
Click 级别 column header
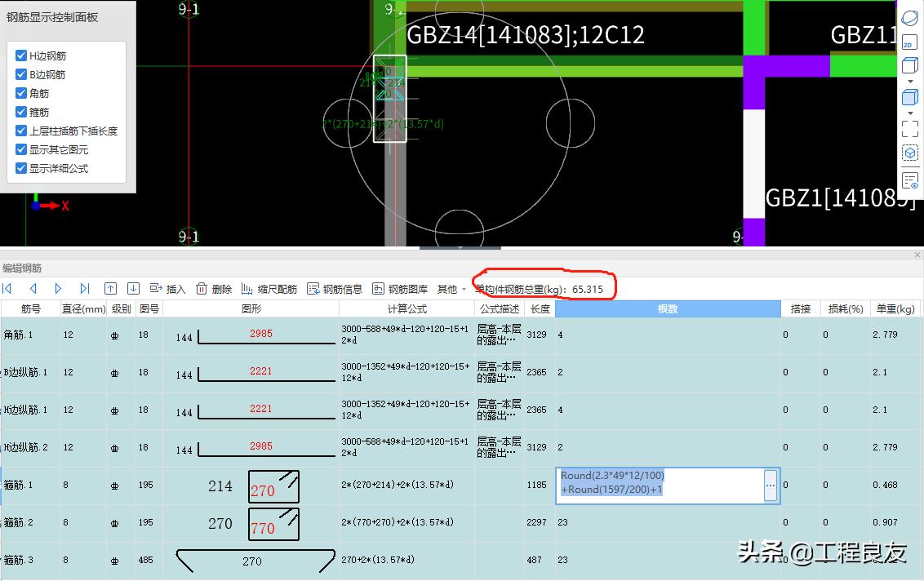122,308
